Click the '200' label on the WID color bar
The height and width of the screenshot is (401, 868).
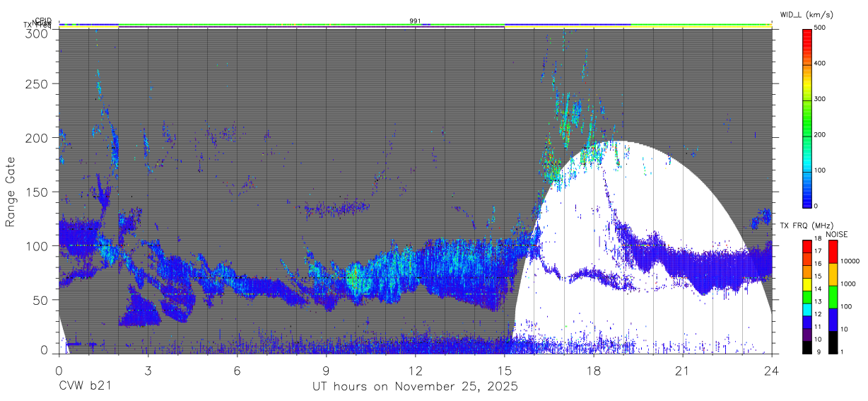pos(821,134)
